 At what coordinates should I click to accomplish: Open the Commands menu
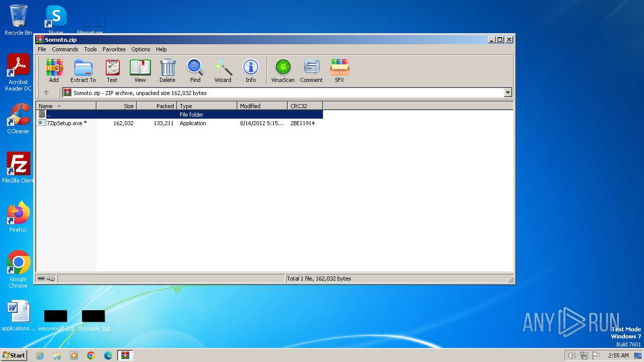pyautogui.click(x=65, y=49)
